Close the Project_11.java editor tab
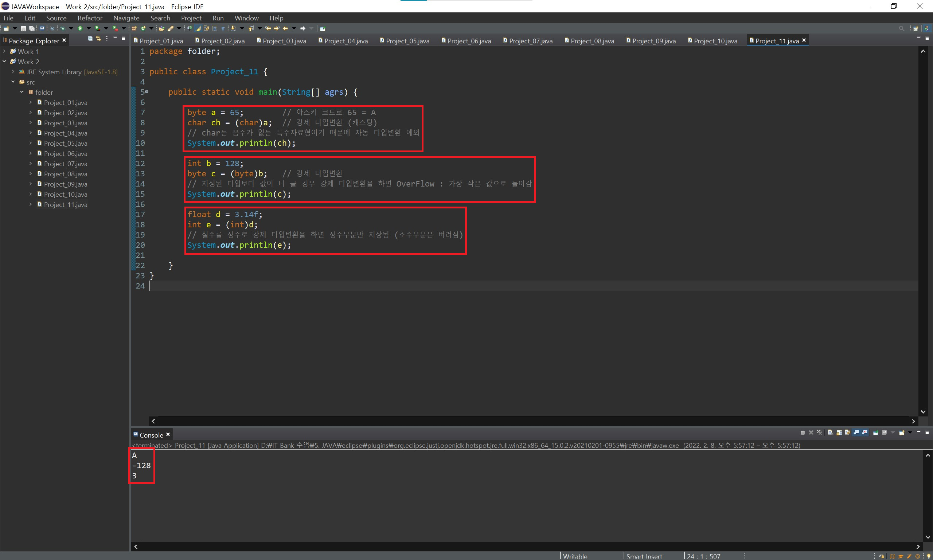Screen dimensions: 933x560 click(x=804, y=40)
